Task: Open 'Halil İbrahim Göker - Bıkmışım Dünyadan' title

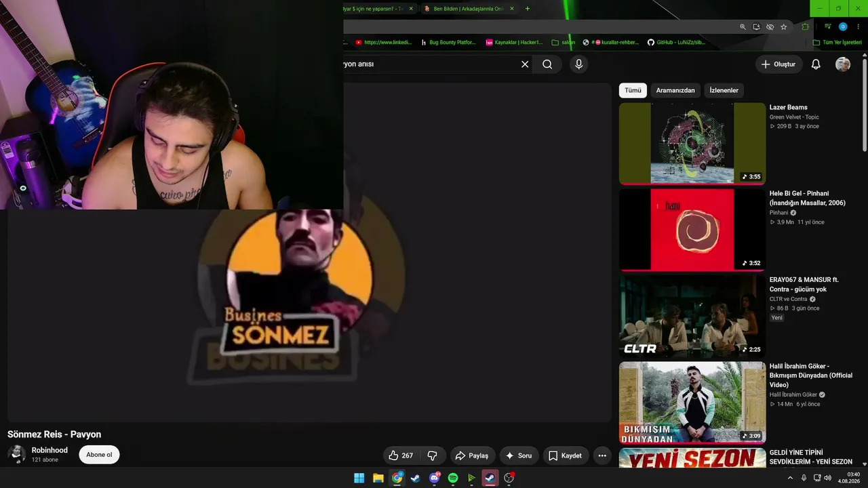Action: coord(811,375)
